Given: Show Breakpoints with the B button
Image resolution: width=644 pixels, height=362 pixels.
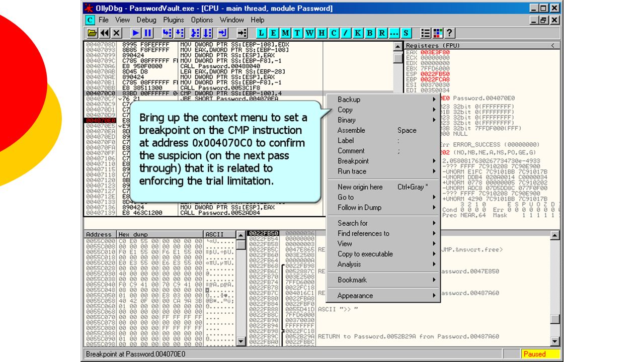Looking at the screenshot, I should pos(370,33).
